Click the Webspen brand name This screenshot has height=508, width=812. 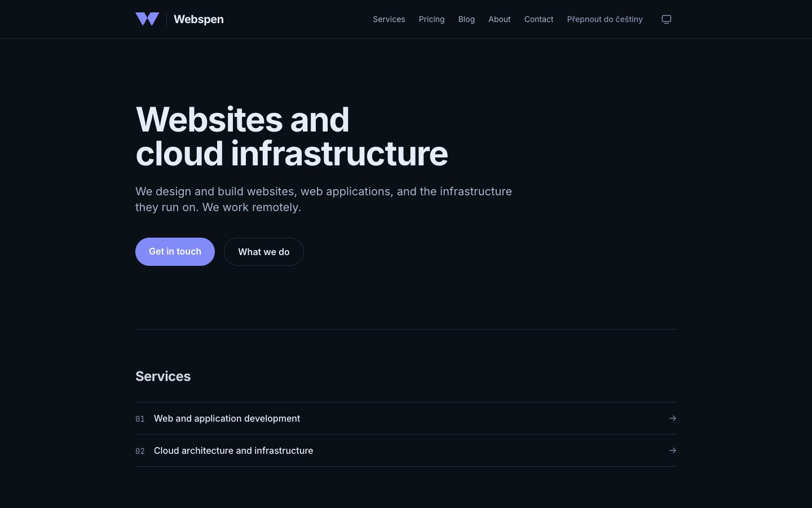click(198, 19)
